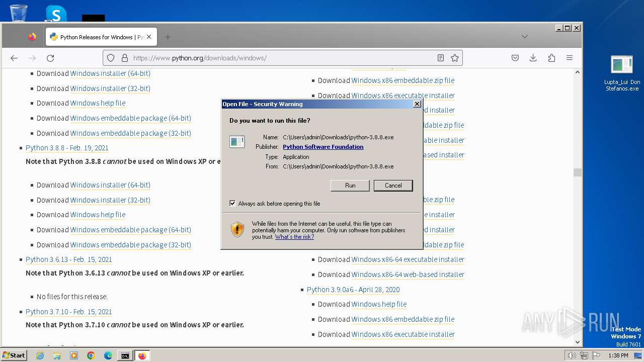Open Save to Pocket icon
The height and width of the screenshot is (362, 644).
tap(515, 58)
